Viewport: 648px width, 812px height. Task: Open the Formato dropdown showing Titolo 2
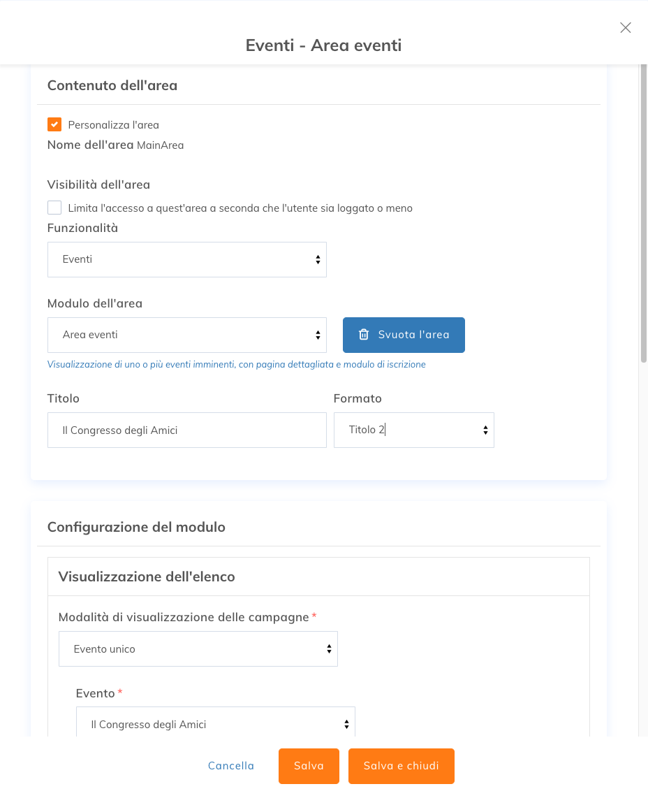point(413,430)
